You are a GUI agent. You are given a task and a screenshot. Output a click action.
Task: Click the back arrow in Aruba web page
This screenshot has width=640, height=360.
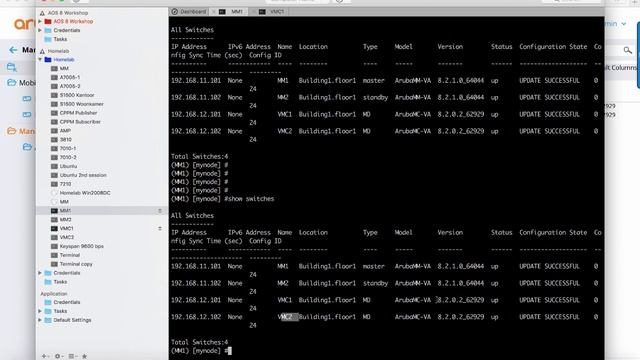(13, 50)
